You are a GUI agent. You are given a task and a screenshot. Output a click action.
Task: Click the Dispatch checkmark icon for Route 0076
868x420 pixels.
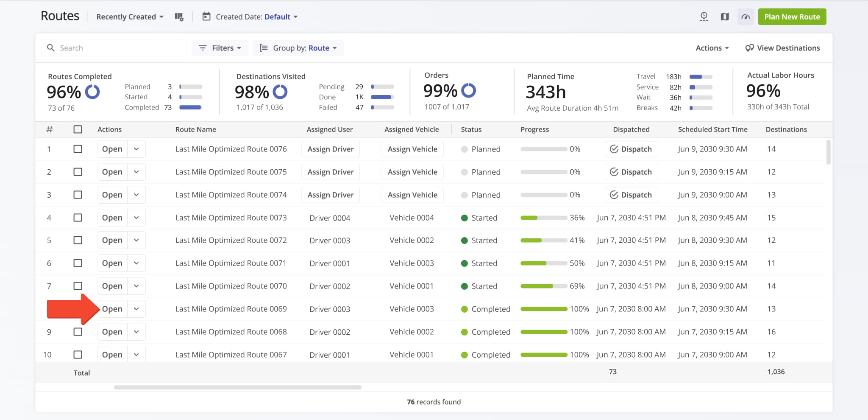pos(614,149)
